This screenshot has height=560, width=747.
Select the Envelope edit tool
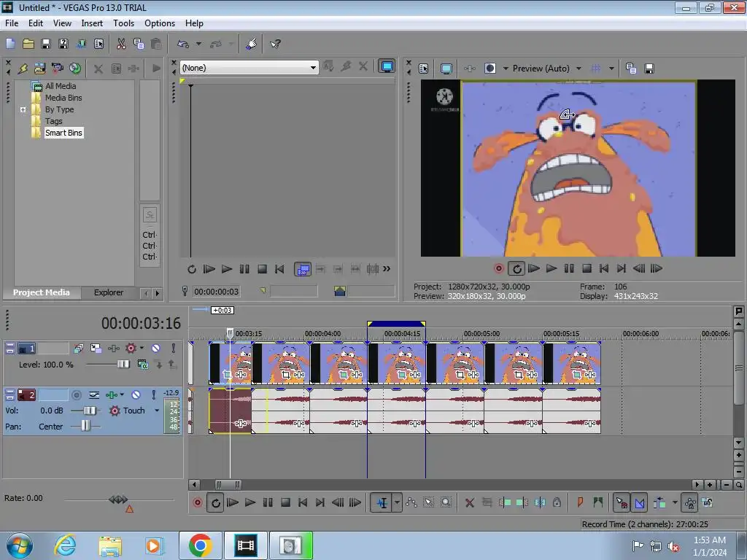pos(411,502)
